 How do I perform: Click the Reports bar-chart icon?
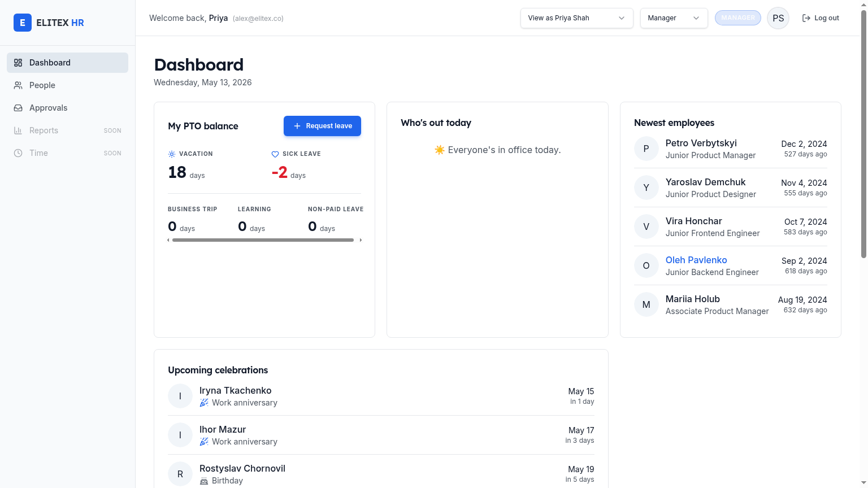[18, 130]
